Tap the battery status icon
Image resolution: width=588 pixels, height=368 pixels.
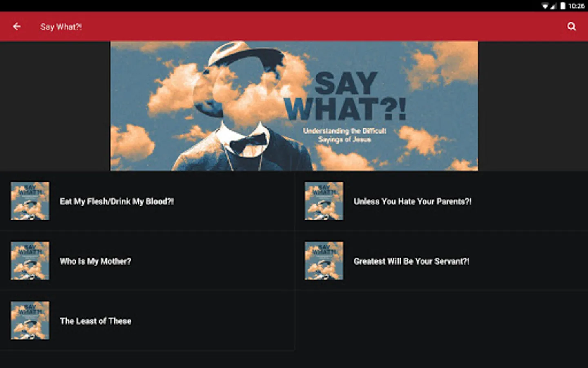563,6
